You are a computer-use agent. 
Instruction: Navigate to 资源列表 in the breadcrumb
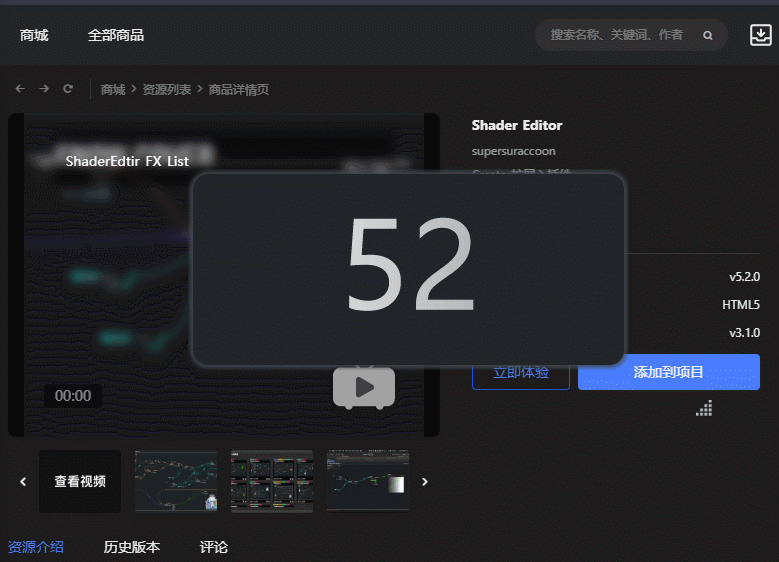(x=167, y=89)
